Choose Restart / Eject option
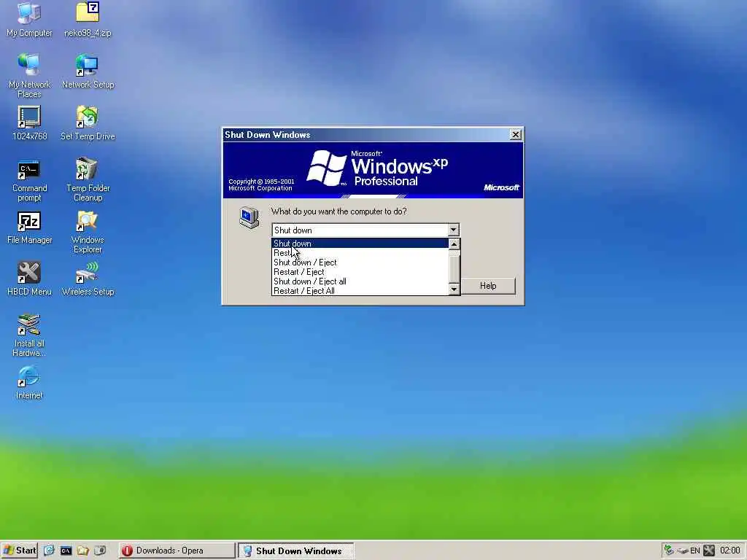Viewport: 747px width, 560px height. (x=360, y=272)
